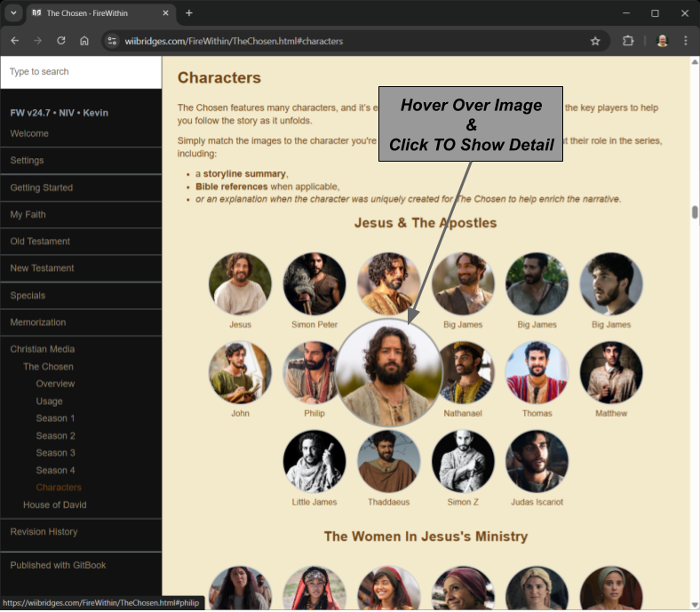Click The Women In Jesus's Ministry heading
The height and width of the screenshot is (612, 700).
[x=426, y=536]
